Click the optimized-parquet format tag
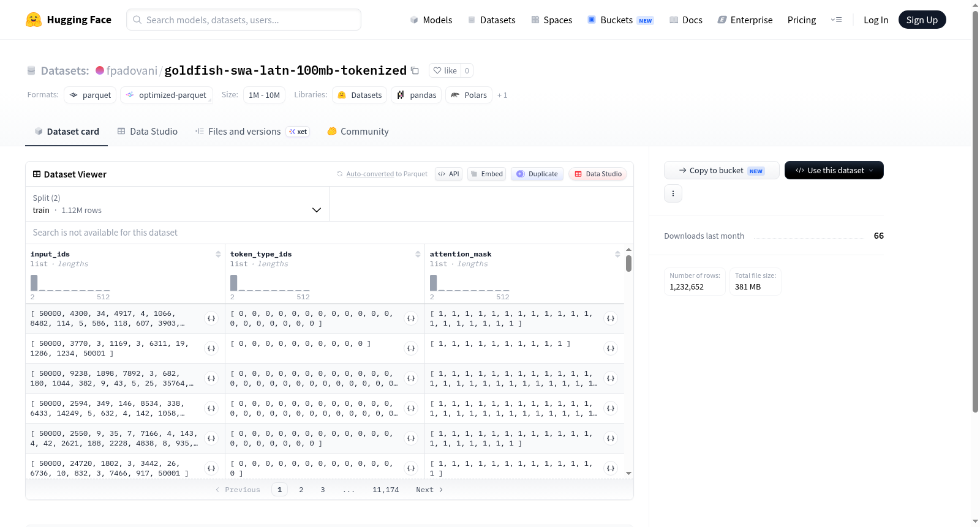The height and width of the screenshot is (527, 980). [167, 95]
